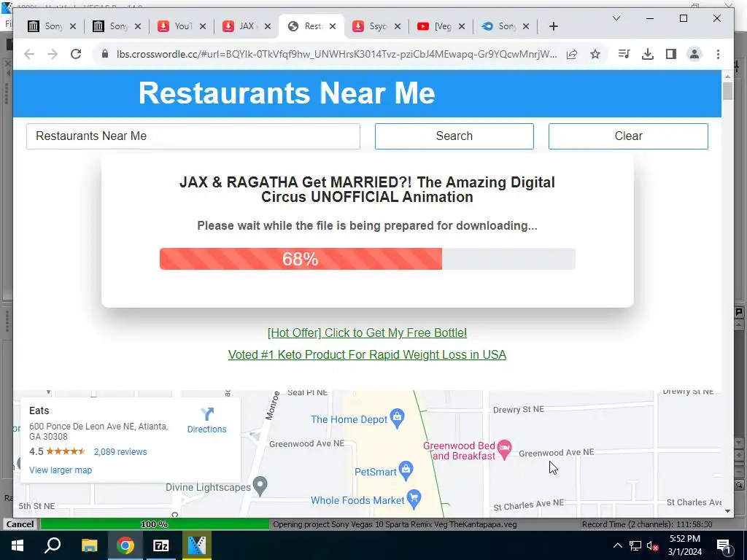Bookmark this page with the star icon
This screenshot has height=560, width=747.
coord(595,54)
